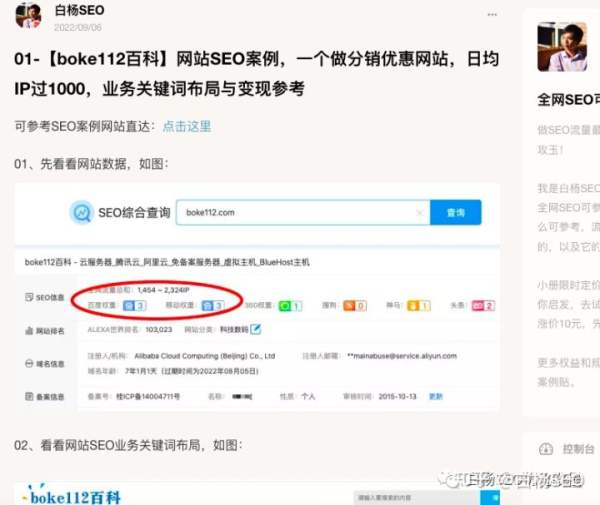Click the ALEXA rank value 103,023
Viewport: 600px width, 505px height.
click(159, 329)
